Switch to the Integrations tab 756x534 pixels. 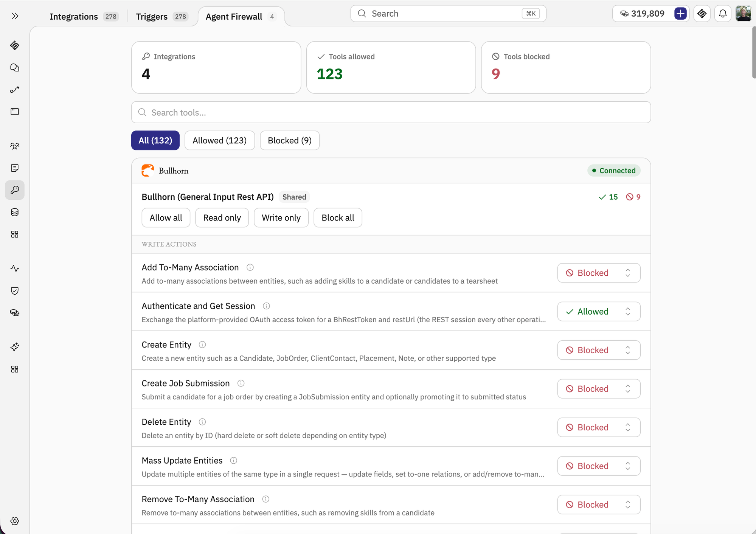pos(84,16)
